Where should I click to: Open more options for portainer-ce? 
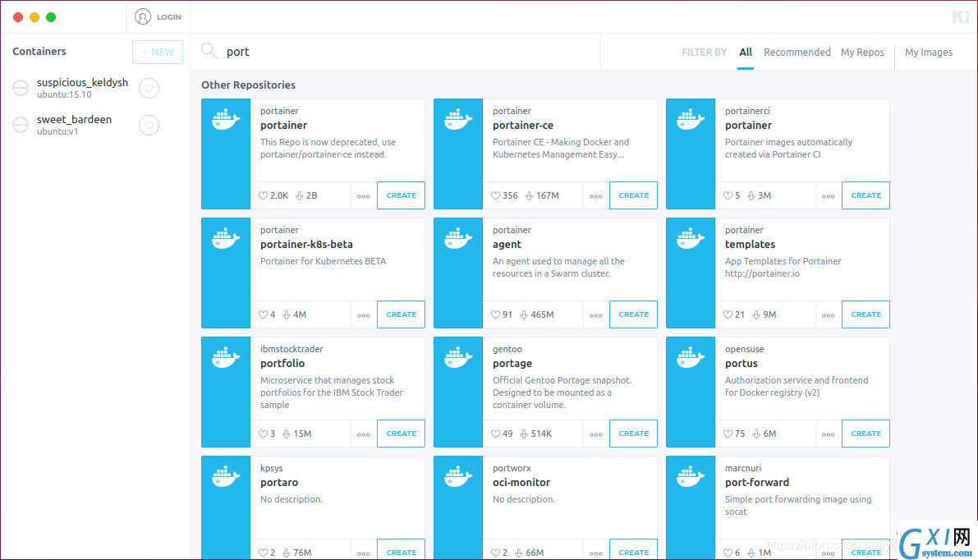point(596,196)
